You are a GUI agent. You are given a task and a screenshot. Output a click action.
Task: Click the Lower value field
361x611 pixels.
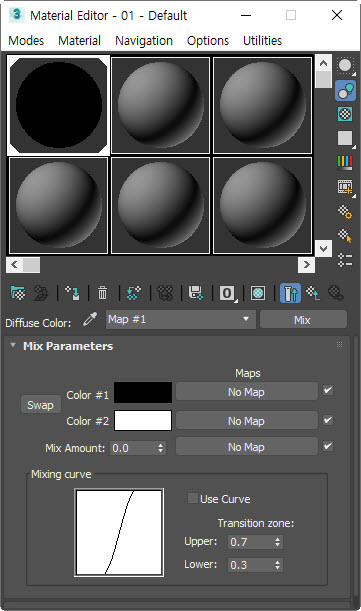(251, 565)
